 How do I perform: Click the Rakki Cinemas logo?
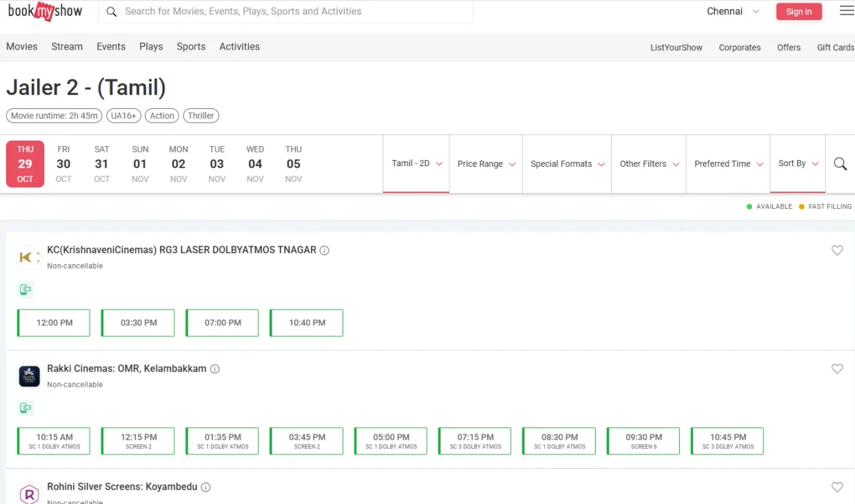click(x=29, y=376)
